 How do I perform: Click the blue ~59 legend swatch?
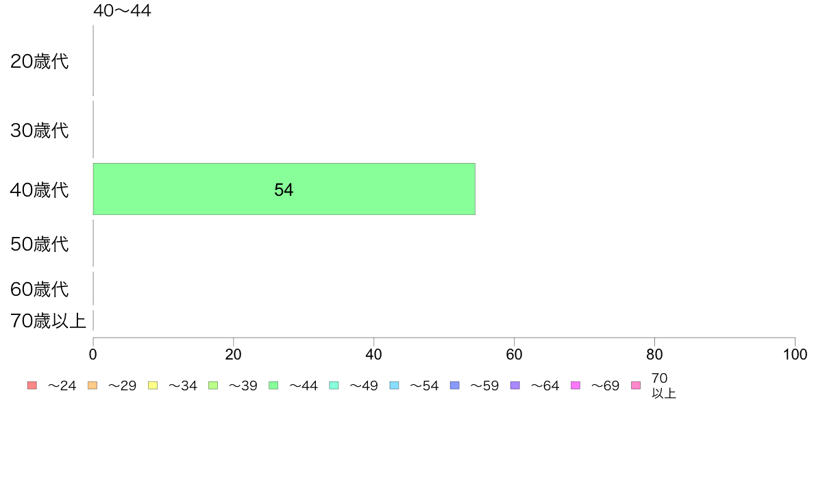(x=455, y=385)
